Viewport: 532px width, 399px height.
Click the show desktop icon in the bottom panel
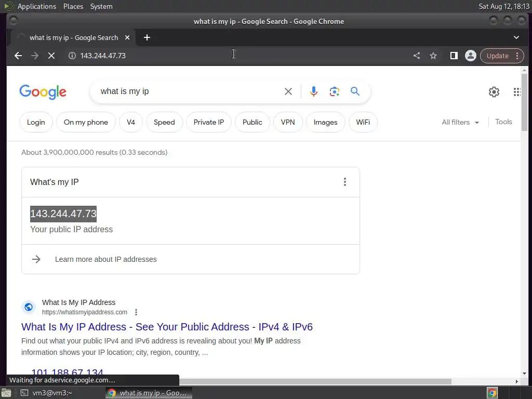coord(6,393)
